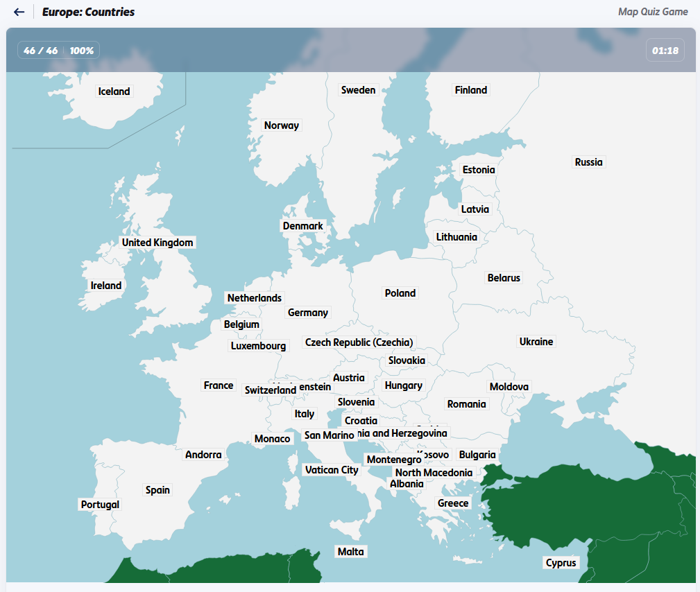The height and width of the screenshot is (592, 700).
Task: Select the Romania label
Action: click(x=467, y=404)
